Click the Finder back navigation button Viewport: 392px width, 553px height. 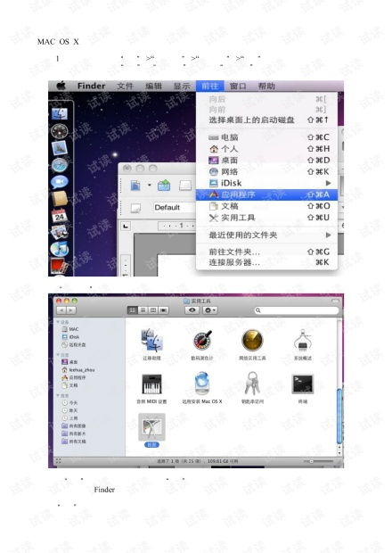(61, 310)
